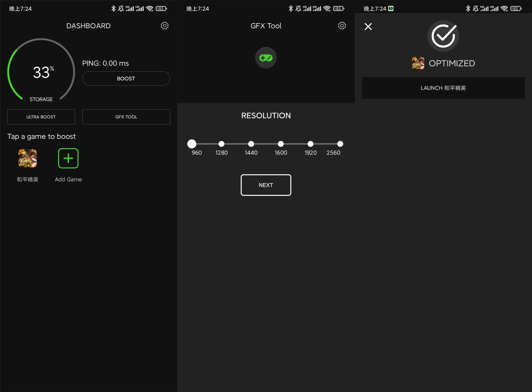Click Add Game plus icon
532x392 pixels.
point(67,158)
